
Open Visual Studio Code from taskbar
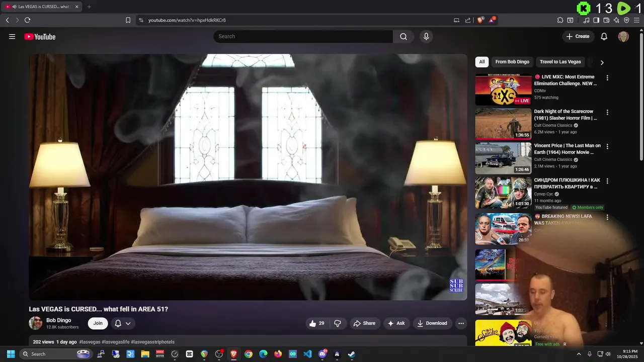[307, 354]
